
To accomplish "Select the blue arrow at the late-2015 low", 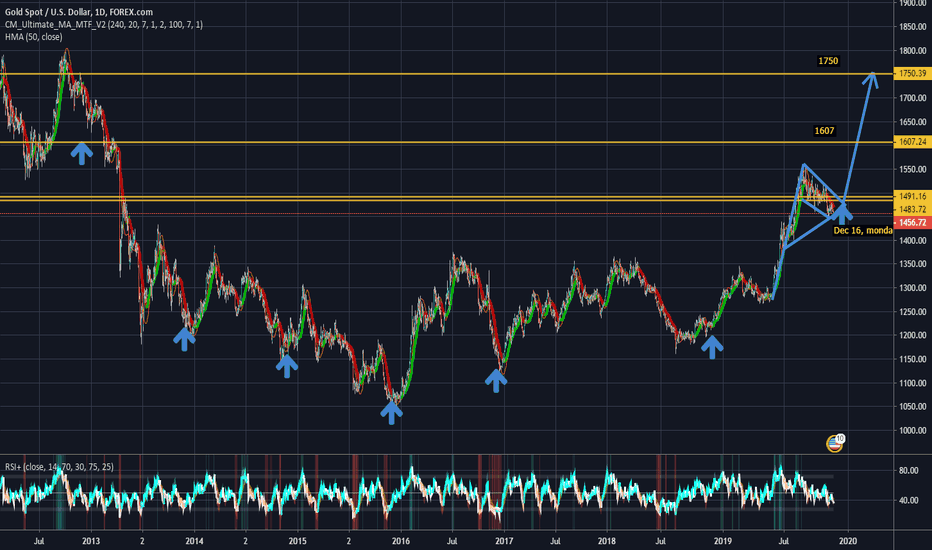I will pos(392,411).
